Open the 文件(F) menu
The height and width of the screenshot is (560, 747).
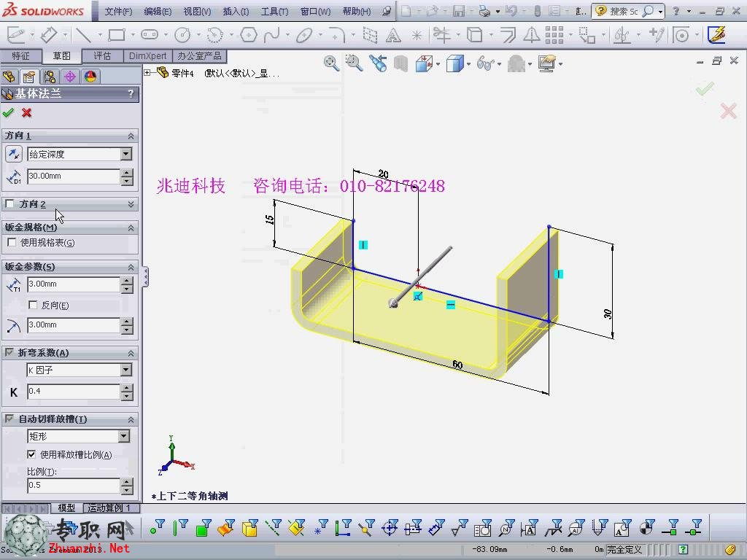(x=118, y=11)
